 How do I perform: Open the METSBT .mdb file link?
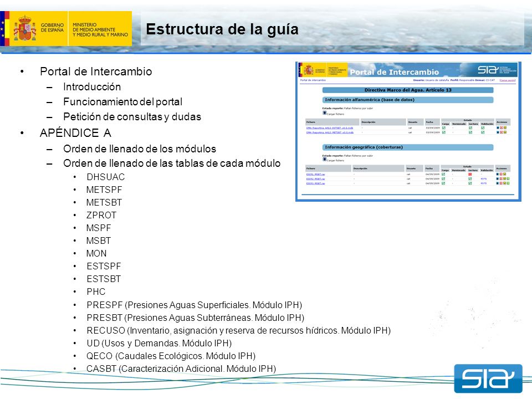click(x=330, y=132)
